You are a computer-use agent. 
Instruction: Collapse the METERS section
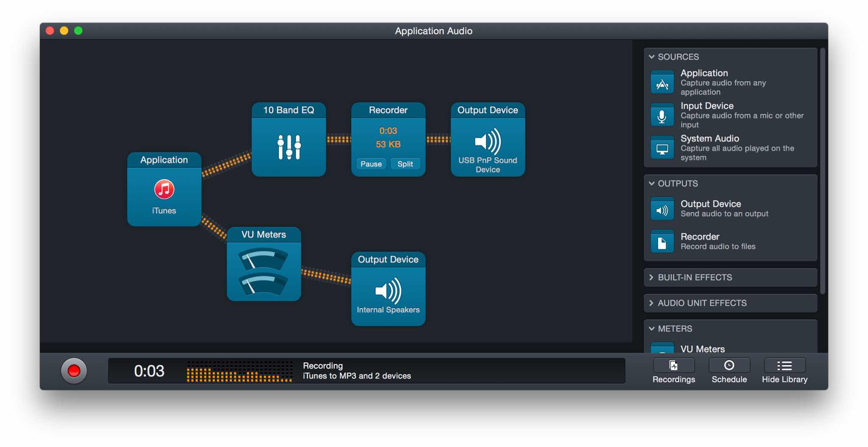652,328
